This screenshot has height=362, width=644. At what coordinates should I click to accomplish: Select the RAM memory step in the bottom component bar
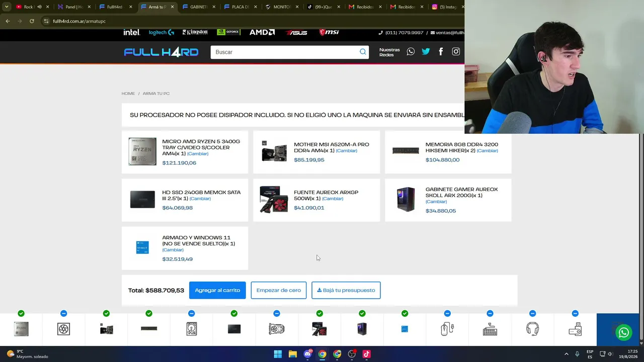tap(149, 329)
